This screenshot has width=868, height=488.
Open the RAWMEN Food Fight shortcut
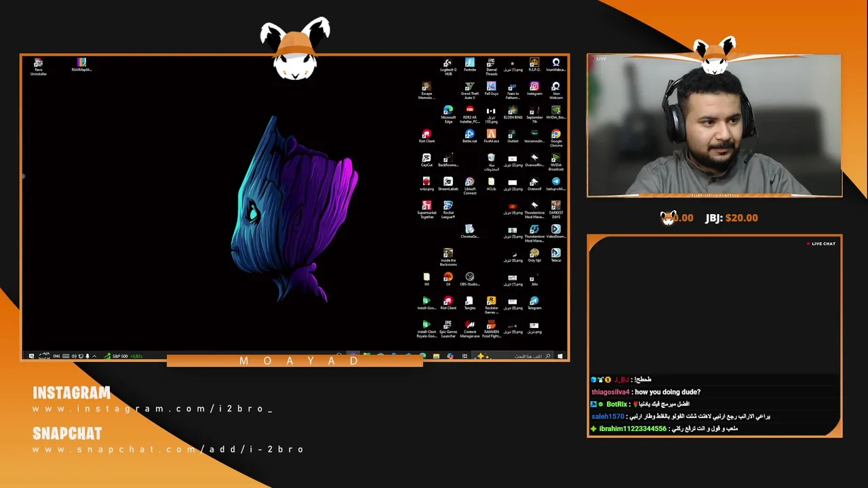coord(492,328)
